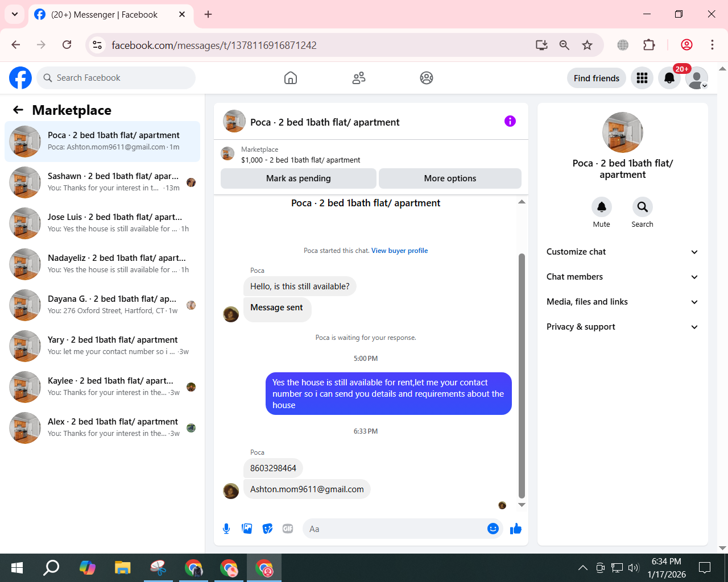Click the 8603298464 message bubble
Image resolution: width=728 pixels, height=582 pixels.
point(273,468)
